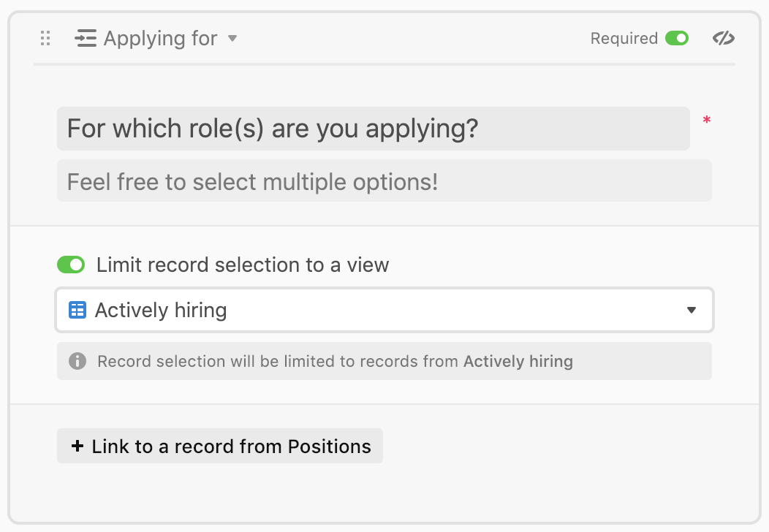Click the Required label text
Viewport: 769px width, 532px height.
pyautogui.click(x=624, y=38)
